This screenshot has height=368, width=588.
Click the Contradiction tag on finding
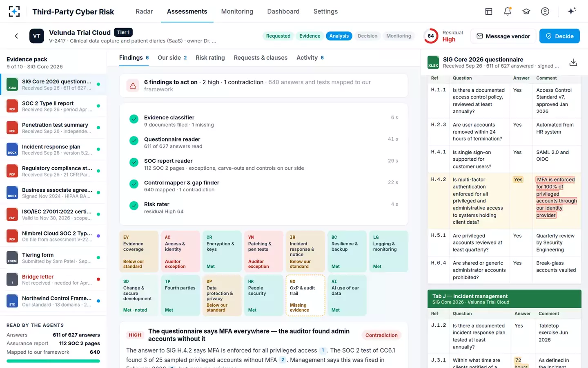click(x=381, y=335)
